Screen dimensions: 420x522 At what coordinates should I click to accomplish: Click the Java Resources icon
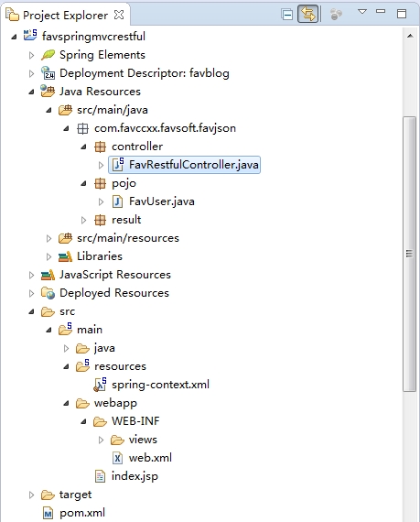click(48, 91)
